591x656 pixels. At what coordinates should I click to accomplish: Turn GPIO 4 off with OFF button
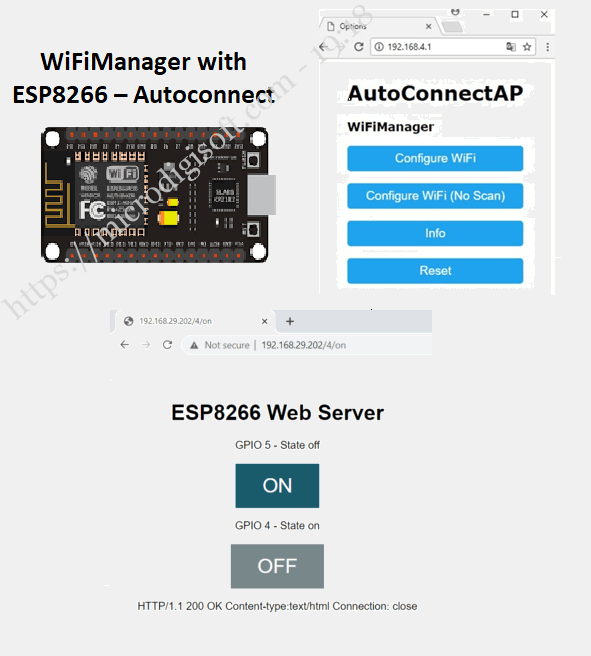pos(277,566)
